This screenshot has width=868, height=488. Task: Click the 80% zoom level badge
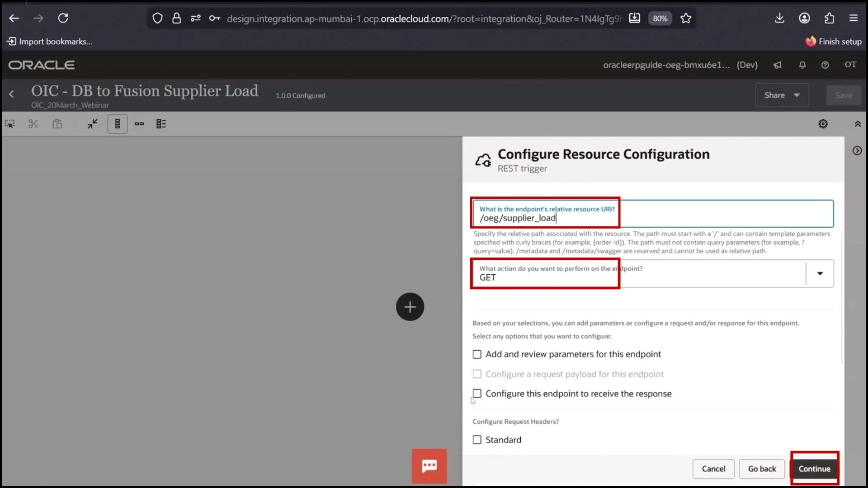point(660,19)
